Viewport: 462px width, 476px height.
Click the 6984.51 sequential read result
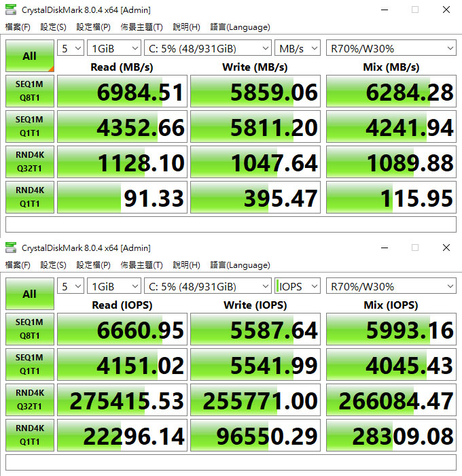(x=122, y=91)
